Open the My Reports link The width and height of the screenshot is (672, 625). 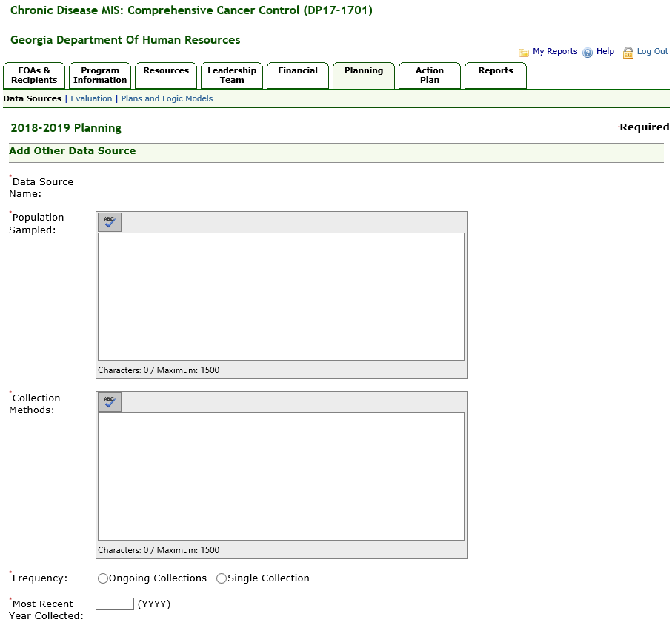pyautogui.click(x=555, y=51)
